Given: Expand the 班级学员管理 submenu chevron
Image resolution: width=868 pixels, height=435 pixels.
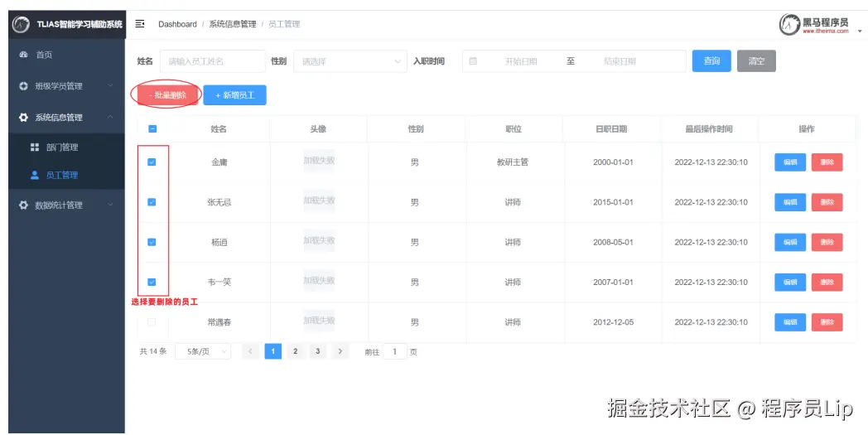Looking at the screenshot, I should [x=111, y=86].
